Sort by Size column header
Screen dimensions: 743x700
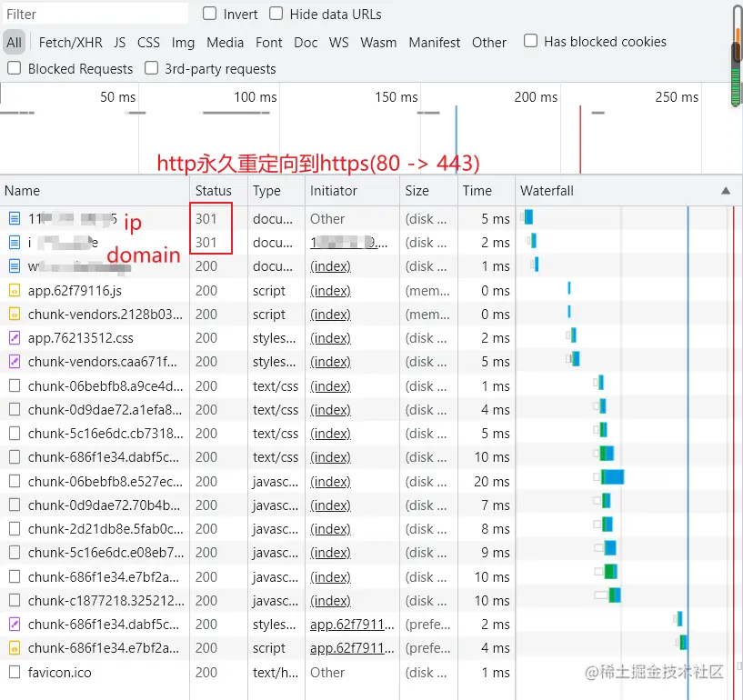point(429,190)
